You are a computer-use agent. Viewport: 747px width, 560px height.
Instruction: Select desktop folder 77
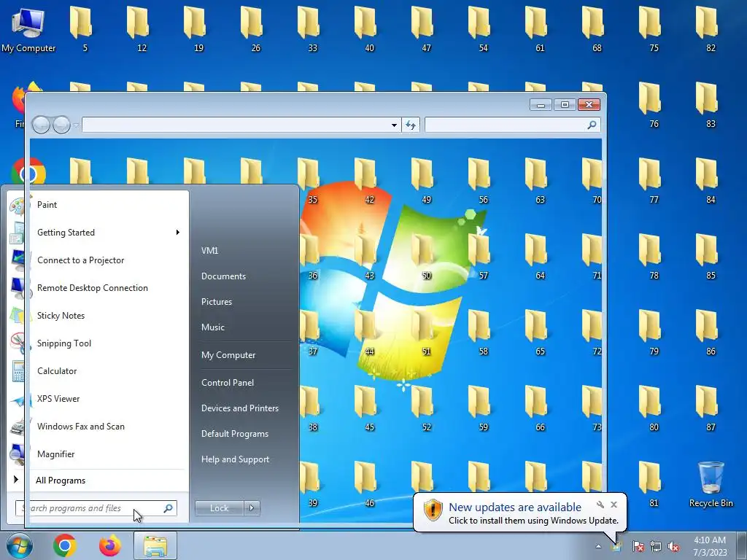point(651,181)
